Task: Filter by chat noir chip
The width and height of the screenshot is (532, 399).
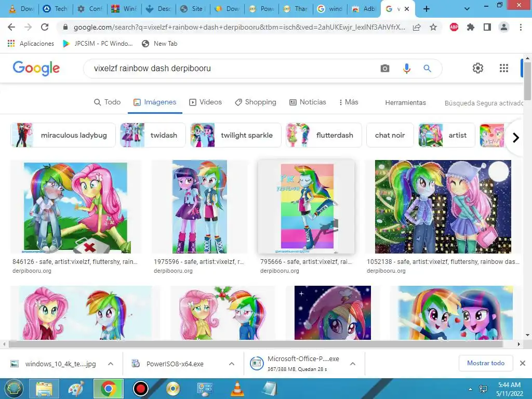Action: (x=390, y=135)
